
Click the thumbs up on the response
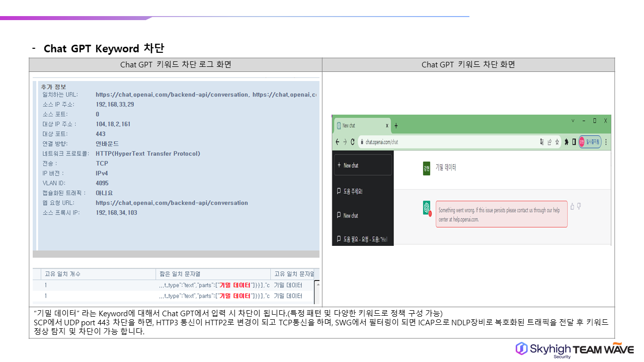572,206
